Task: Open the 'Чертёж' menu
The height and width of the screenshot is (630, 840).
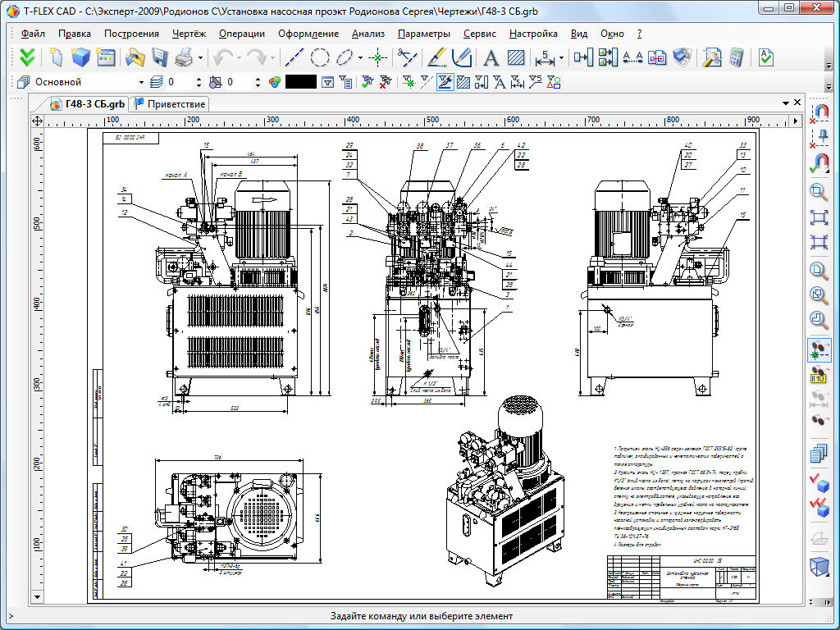Action: point(189,34)
